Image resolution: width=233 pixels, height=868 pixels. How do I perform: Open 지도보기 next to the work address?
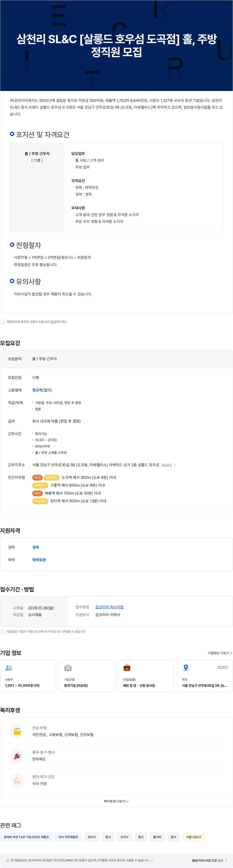point(166,465)
